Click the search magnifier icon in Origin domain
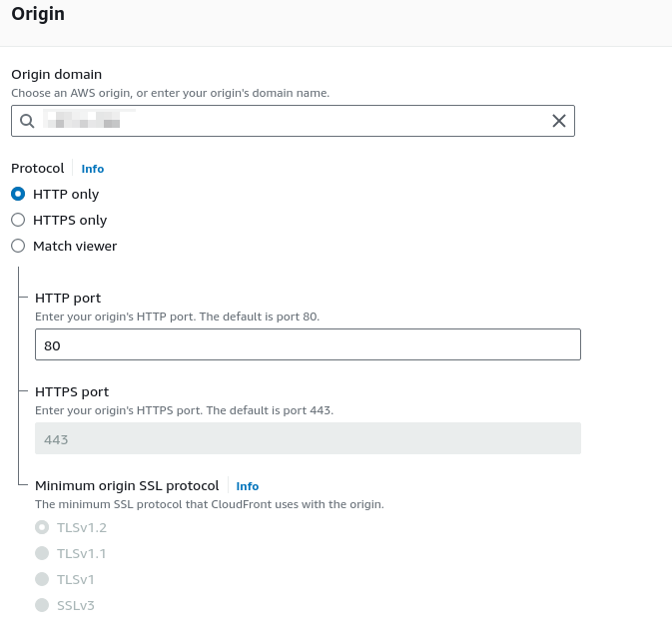Image resolution: width=672 pixels, height=637 pixels. 27,121
